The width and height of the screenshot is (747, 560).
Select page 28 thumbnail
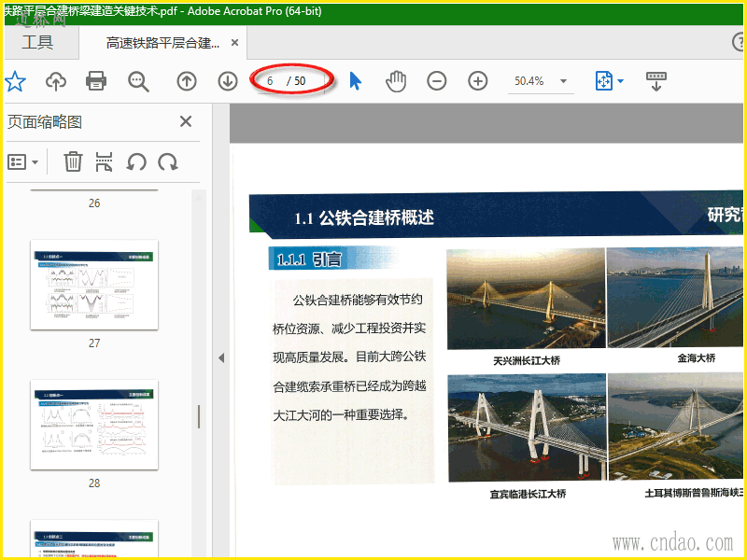(94, 425)
